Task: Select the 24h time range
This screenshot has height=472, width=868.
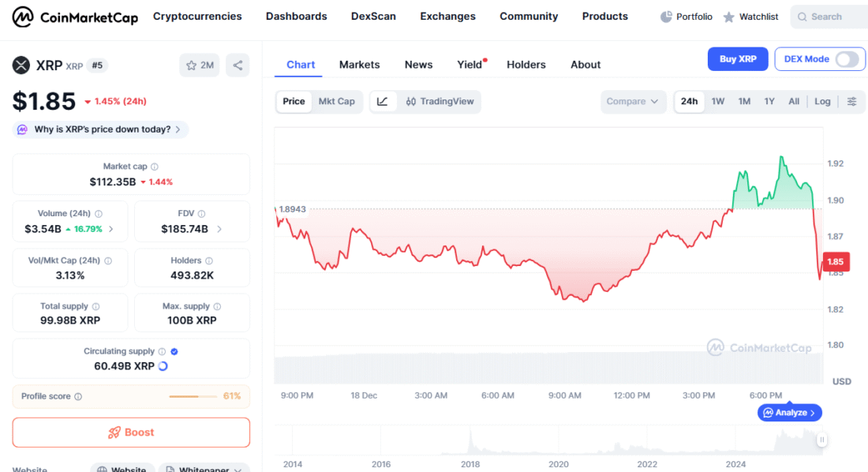Action: click(689, 101)
